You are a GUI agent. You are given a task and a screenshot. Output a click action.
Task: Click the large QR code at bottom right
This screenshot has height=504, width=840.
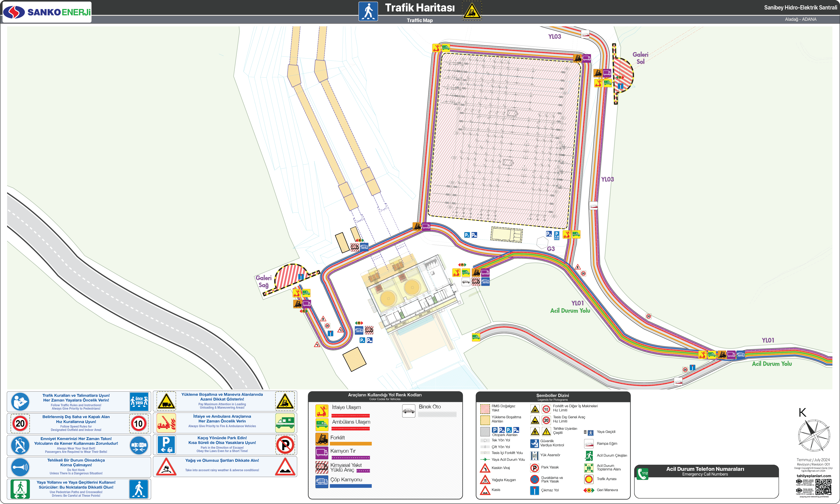tap(823, 487)
